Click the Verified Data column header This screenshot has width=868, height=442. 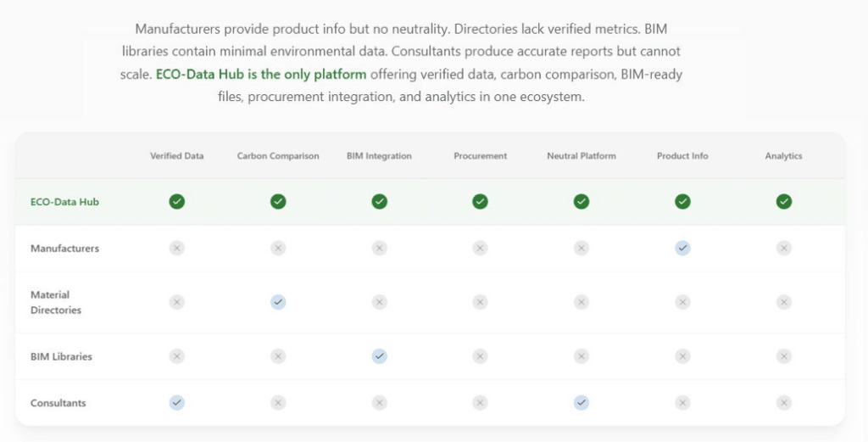[177, 156]
